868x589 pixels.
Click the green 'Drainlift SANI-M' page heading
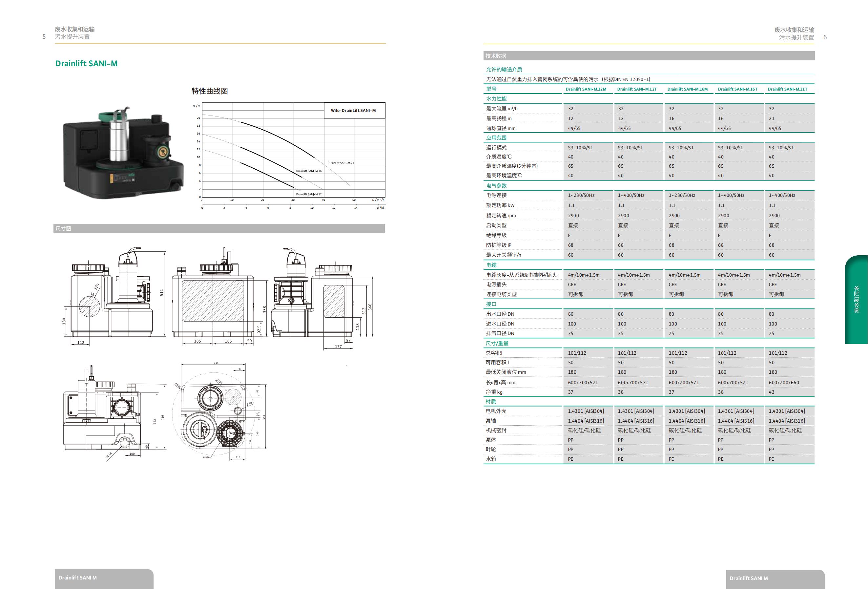tap(86, 64)
